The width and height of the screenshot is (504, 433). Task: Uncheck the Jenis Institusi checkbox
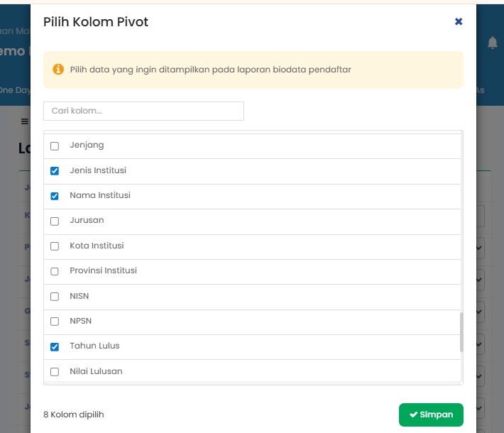tap(55, 171)
